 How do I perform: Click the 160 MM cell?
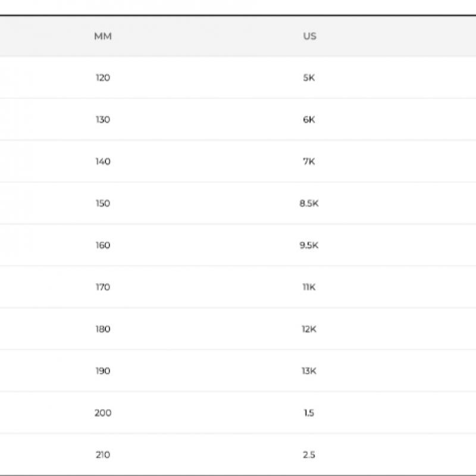pyautogui.click(x=103, y=245)
